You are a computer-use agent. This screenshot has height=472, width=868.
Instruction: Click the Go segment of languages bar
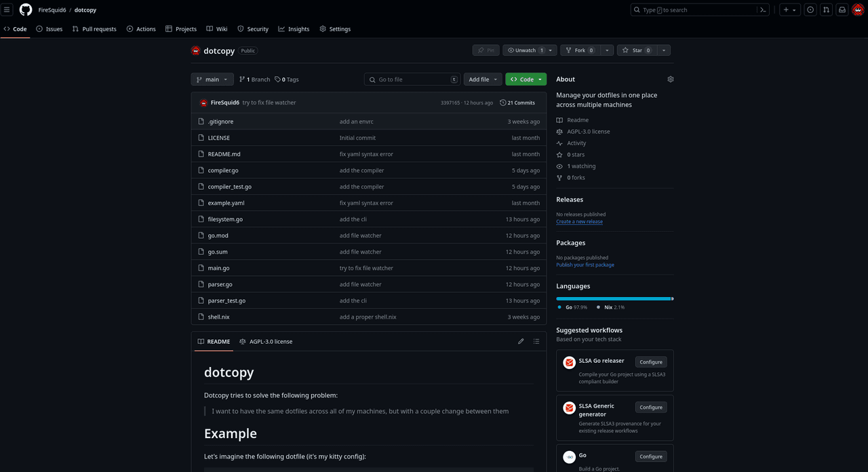pyautogui.click(x=610, y=298)
